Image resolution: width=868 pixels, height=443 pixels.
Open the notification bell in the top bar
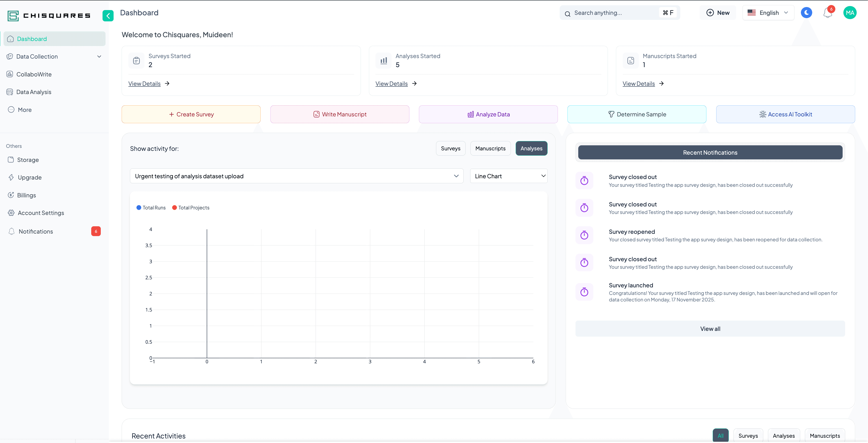(828, 13)
